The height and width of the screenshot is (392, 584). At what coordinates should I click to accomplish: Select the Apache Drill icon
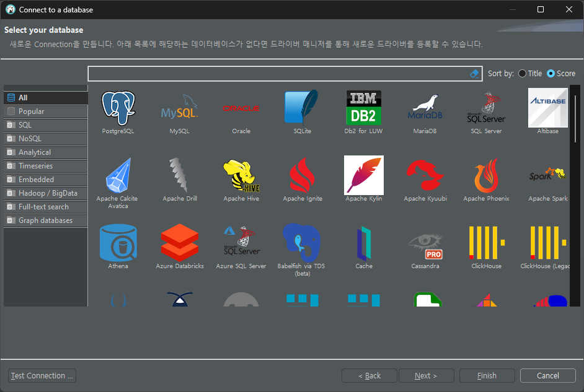pos(179,175)
